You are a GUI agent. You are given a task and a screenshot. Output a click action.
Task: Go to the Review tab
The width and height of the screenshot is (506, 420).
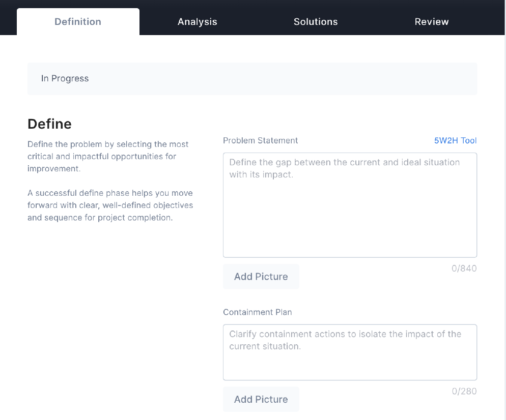point(432,22)
